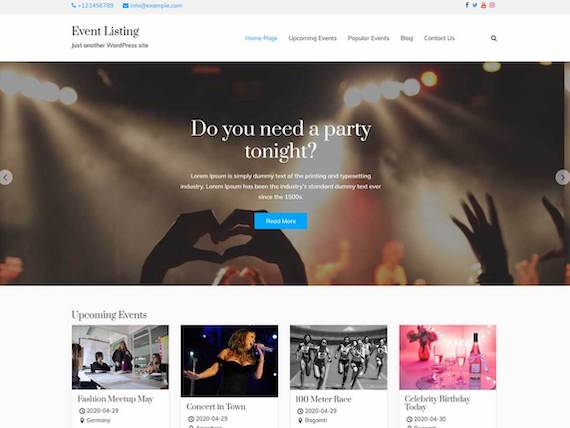Open the Upcoming Events menu item
Viewport: 570px width, 428px height.
[312, 38]
